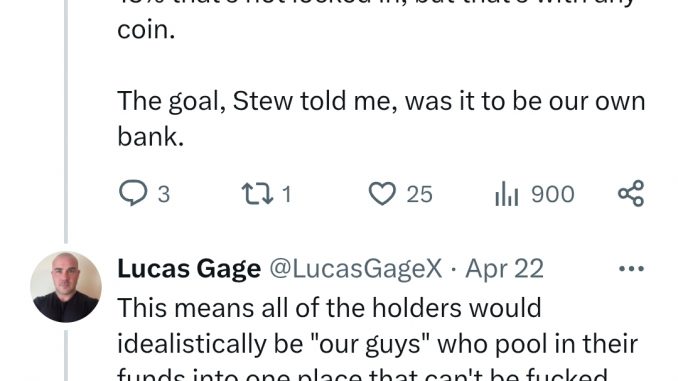
Task: Click the 900 views count
Action: 553,194
